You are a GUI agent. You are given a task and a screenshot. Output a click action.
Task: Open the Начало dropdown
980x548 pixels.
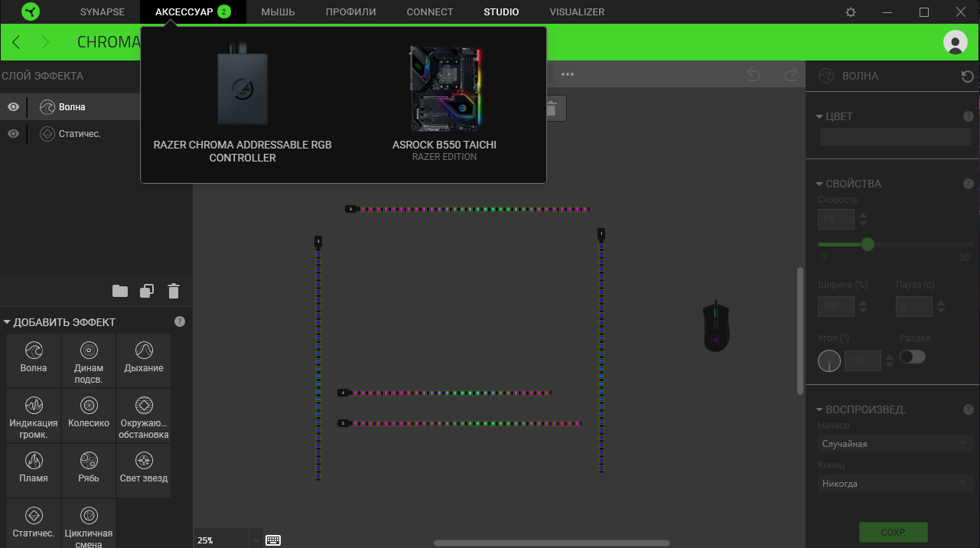point(895,444)
